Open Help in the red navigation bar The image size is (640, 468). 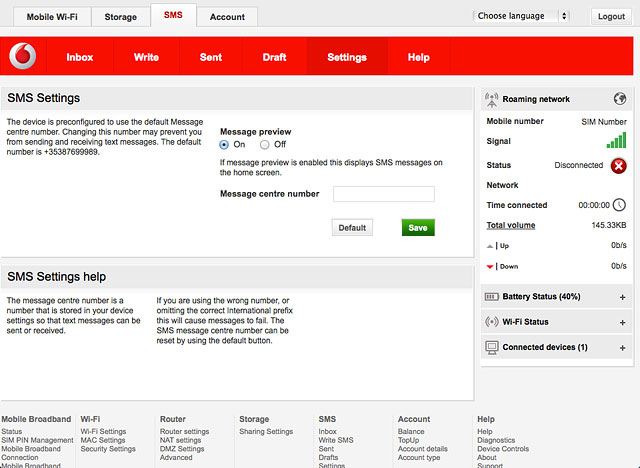click(x=418, y=57)
